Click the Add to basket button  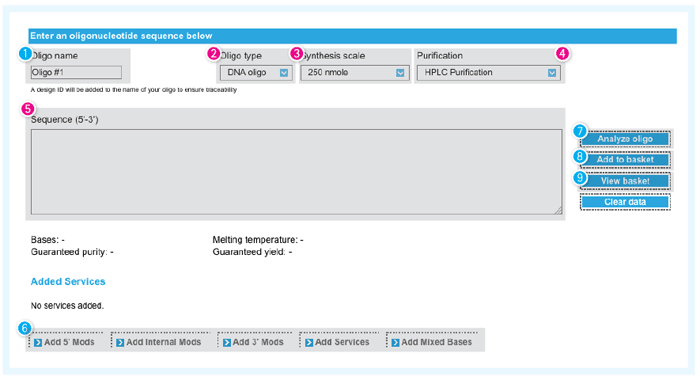(625, 160)
